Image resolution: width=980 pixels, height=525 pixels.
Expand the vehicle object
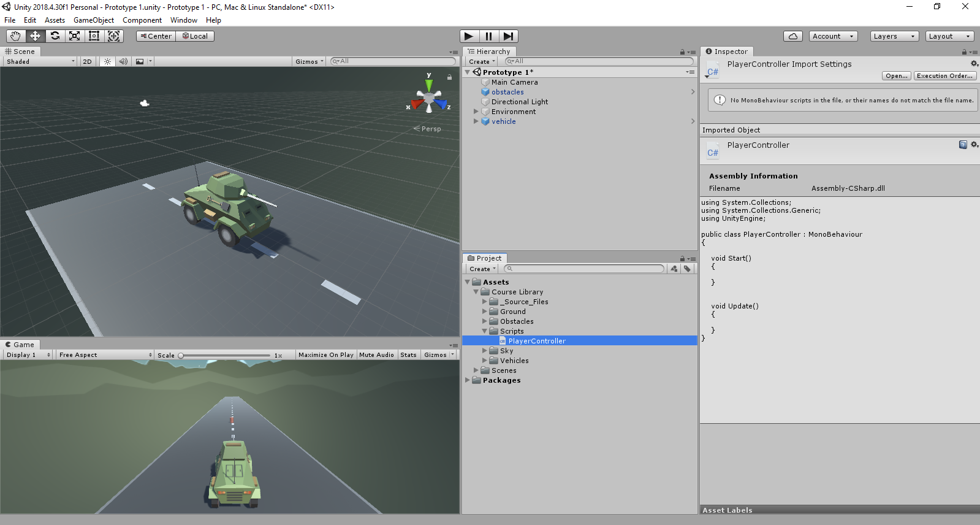[476, 121]
